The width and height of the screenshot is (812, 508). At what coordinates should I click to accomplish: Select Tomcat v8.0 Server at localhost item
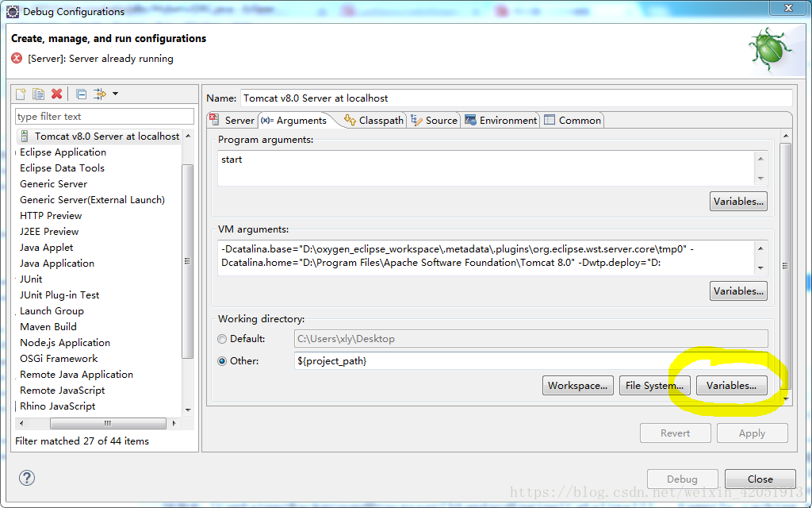(99, 137)
